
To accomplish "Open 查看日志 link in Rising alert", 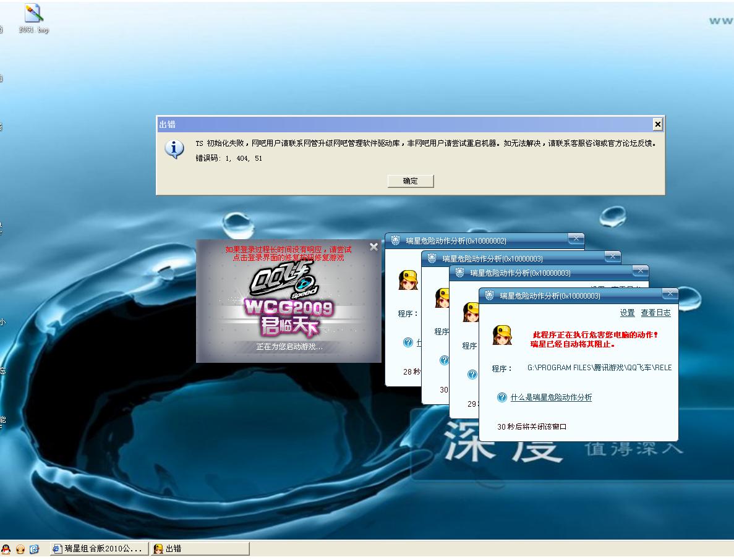I will click(x=655, y=313).
